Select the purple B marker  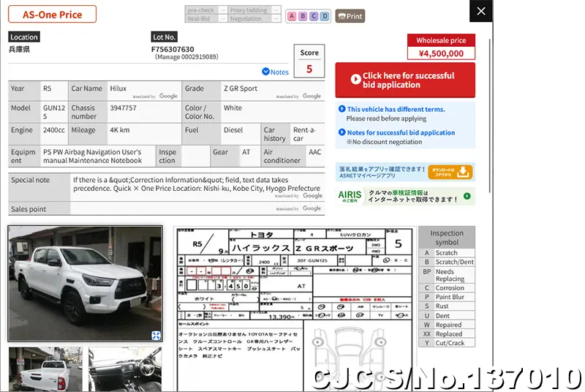(x=303, y=16)
